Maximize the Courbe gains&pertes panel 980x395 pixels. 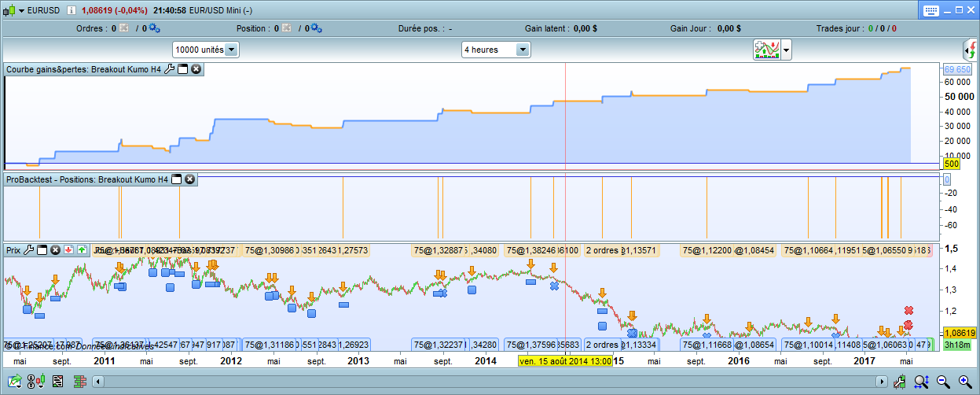pos(183,69)
